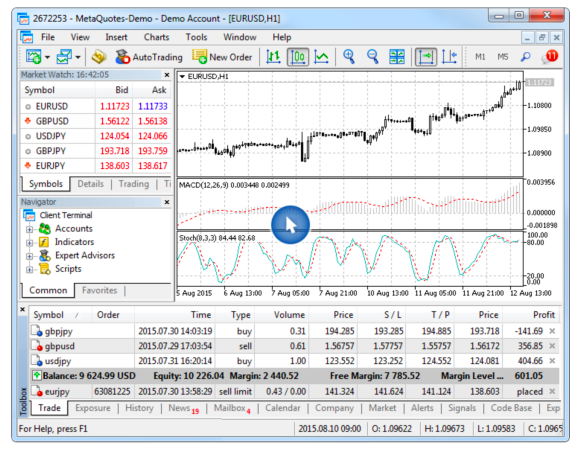The image size is (581, 452).
Task: Close the Navigator panel
Action: 167,202
